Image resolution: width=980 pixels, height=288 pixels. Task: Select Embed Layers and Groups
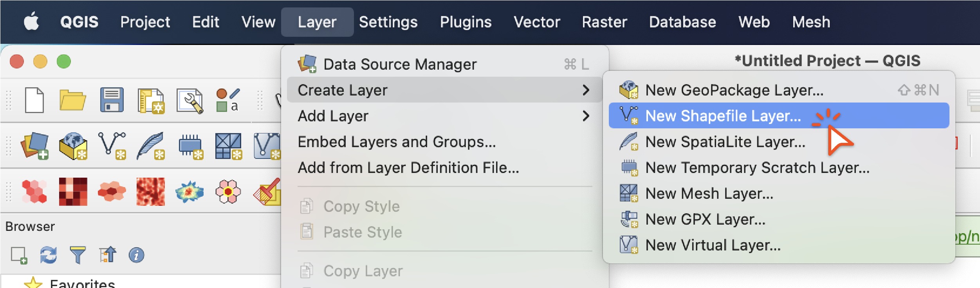(444, 142)
